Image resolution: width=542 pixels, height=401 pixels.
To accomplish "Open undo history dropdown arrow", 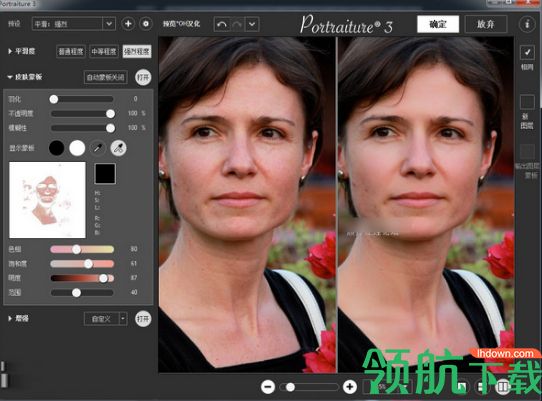I will pos(252,25).
